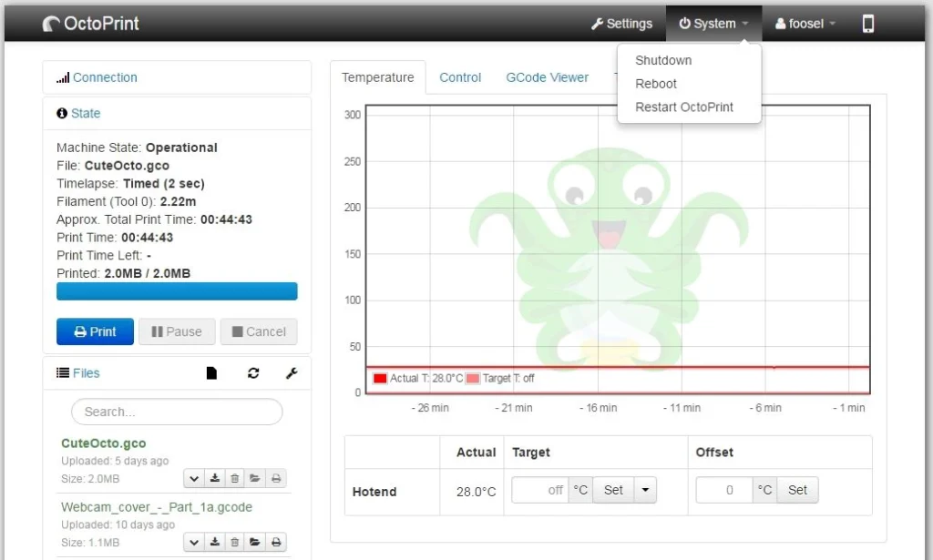Load Webcam_cover file with folder icon
933x560 pixels.
(255, 542)
